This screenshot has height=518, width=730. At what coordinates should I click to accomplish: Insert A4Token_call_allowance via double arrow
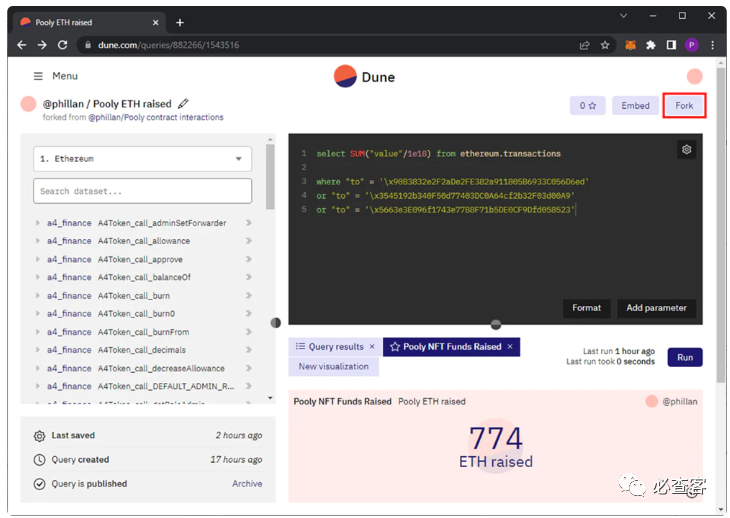tap(249, 241)
